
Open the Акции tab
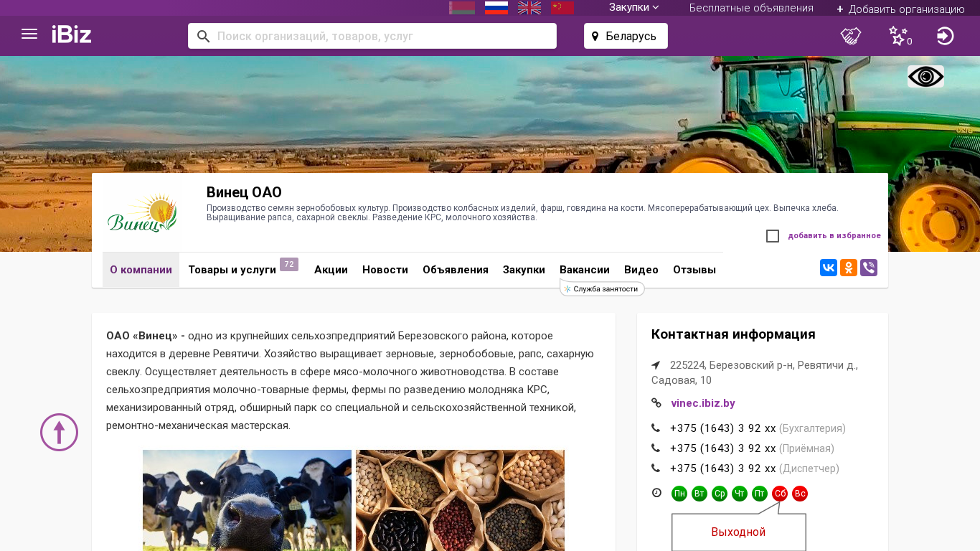click(x=331, y=270)
